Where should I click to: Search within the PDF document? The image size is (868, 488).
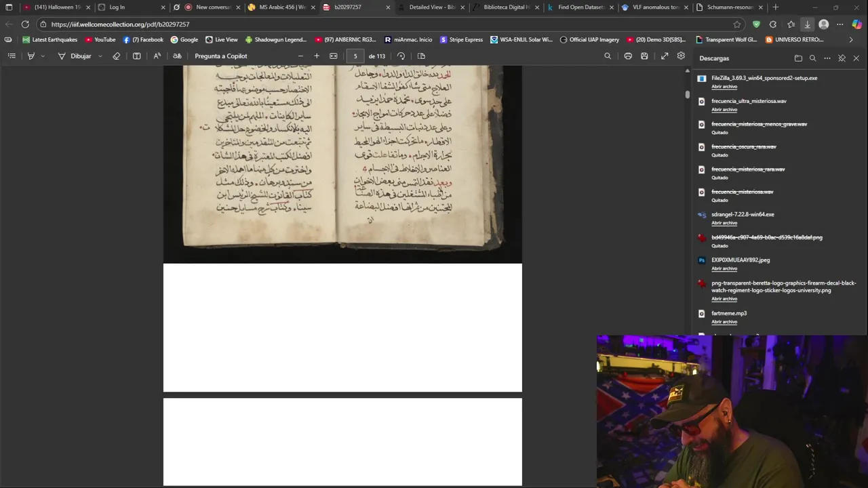coord(608,56)
